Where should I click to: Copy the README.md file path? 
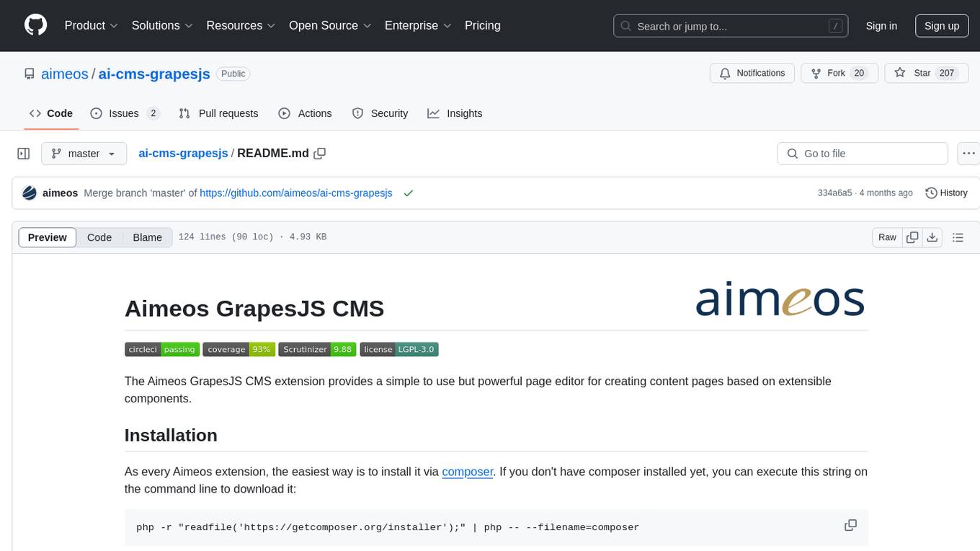(x=320, y=153)
